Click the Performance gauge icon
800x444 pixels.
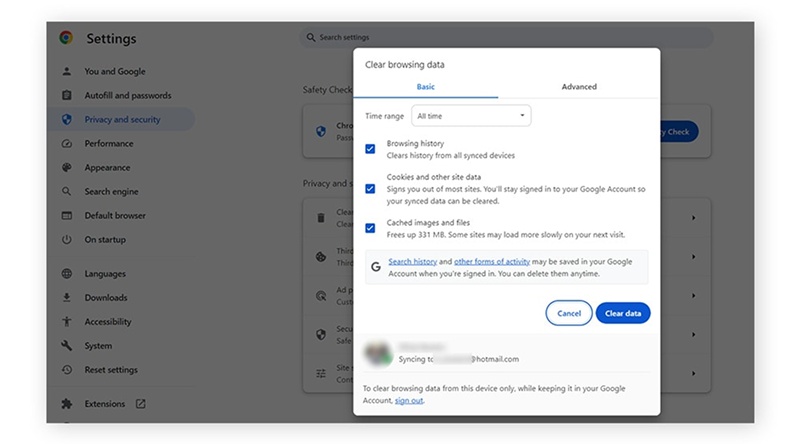coord(67,144)
